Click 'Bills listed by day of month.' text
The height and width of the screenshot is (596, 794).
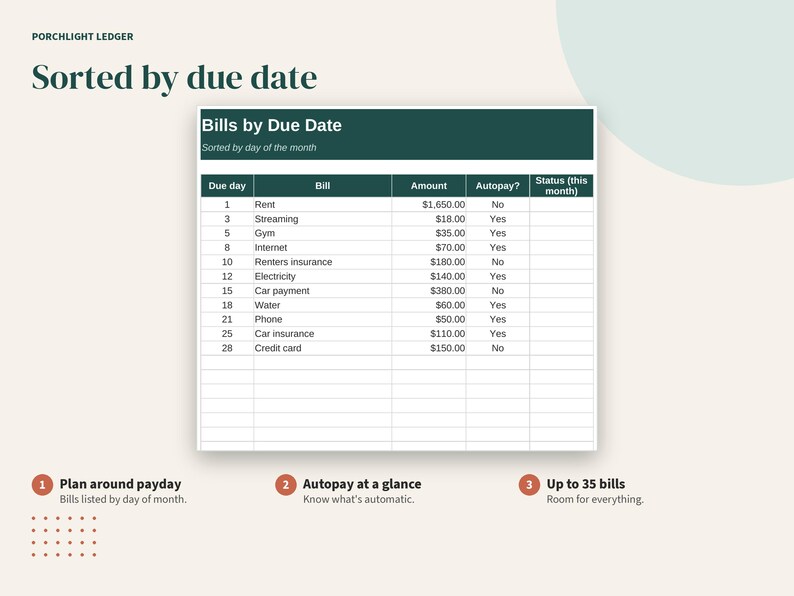click(123, 499)
